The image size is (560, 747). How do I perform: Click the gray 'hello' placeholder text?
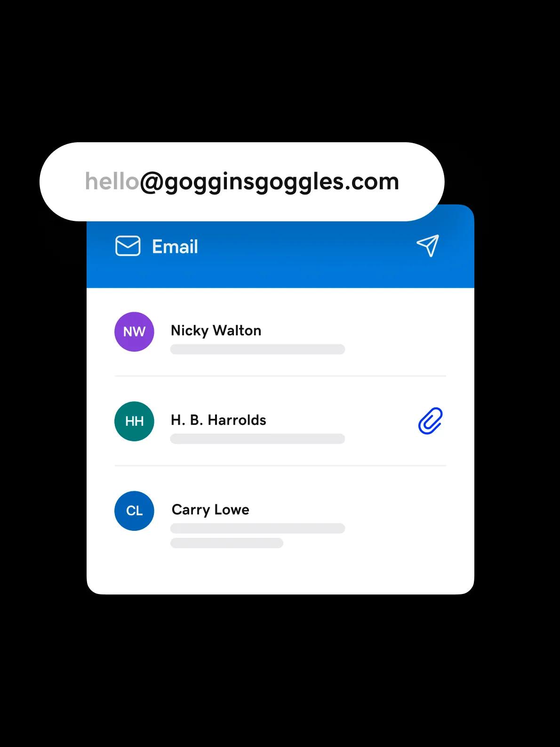(x=112, y=181)
